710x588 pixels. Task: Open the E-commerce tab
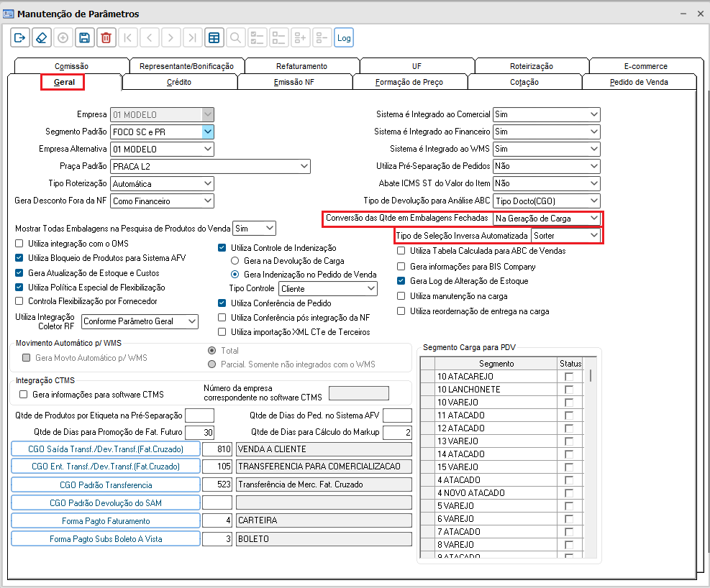(x=646, y=66)
